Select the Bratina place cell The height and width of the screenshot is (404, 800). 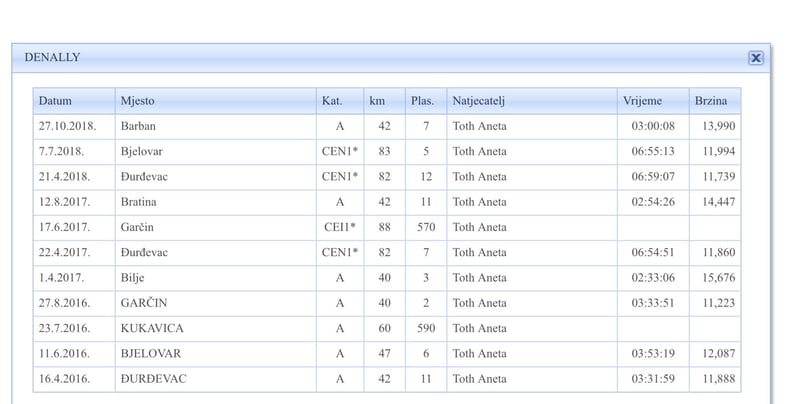(140, 202)
